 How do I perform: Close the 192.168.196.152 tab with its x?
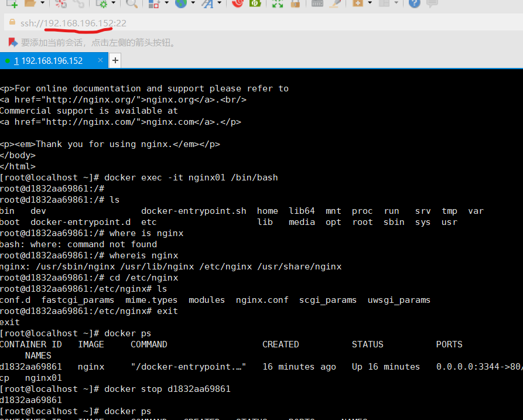pyautogui.click(x=100, y=60)
